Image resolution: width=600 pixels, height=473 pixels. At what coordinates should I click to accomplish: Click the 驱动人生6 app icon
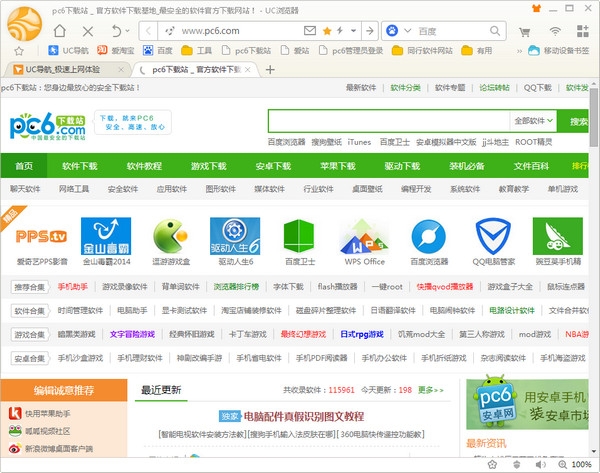pyautogui.click(x=235, y=236)
